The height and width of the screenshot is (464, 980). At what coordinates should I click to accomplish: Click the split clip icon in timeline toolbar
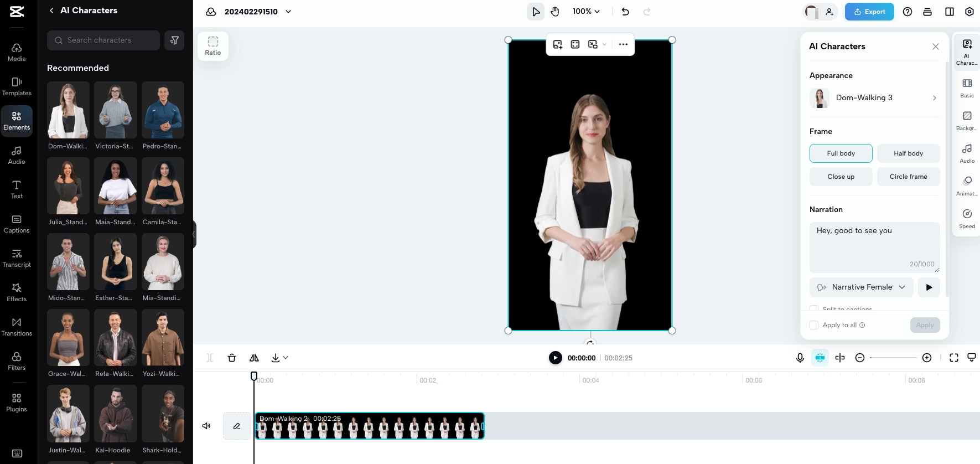[210, 358]
